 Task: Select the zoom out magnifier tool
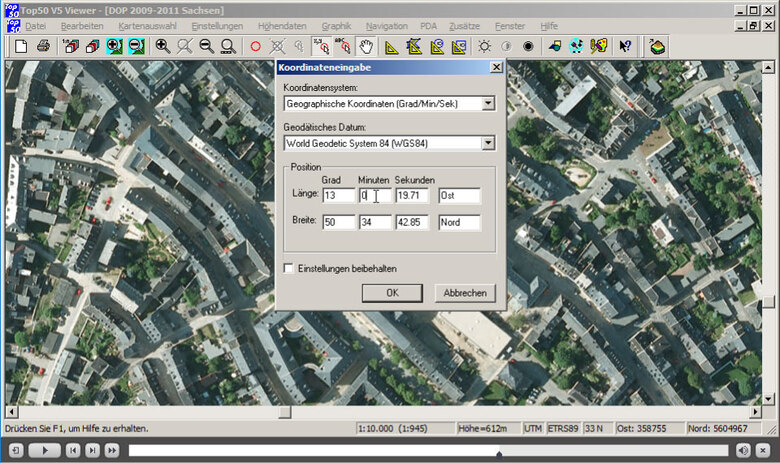pyautogui.click(x=206, y=46)
